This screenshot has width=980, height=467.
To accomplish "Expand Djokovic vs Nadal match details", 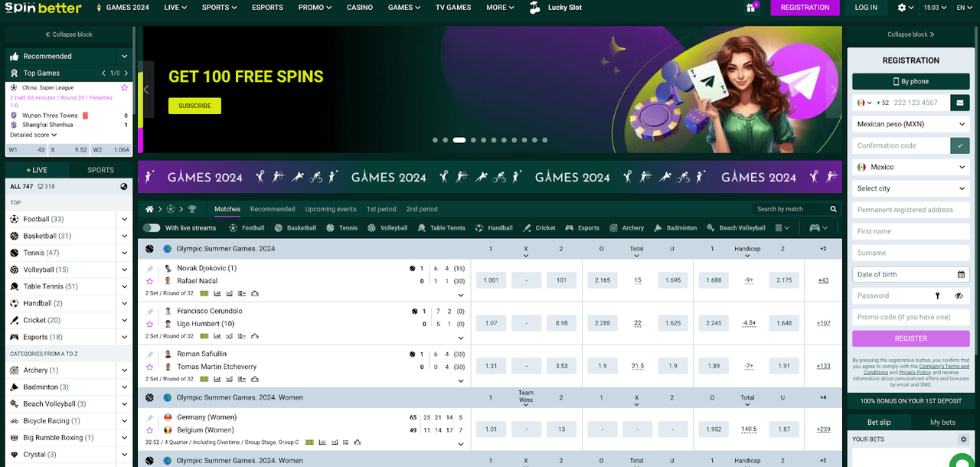I will click(461, 295).
